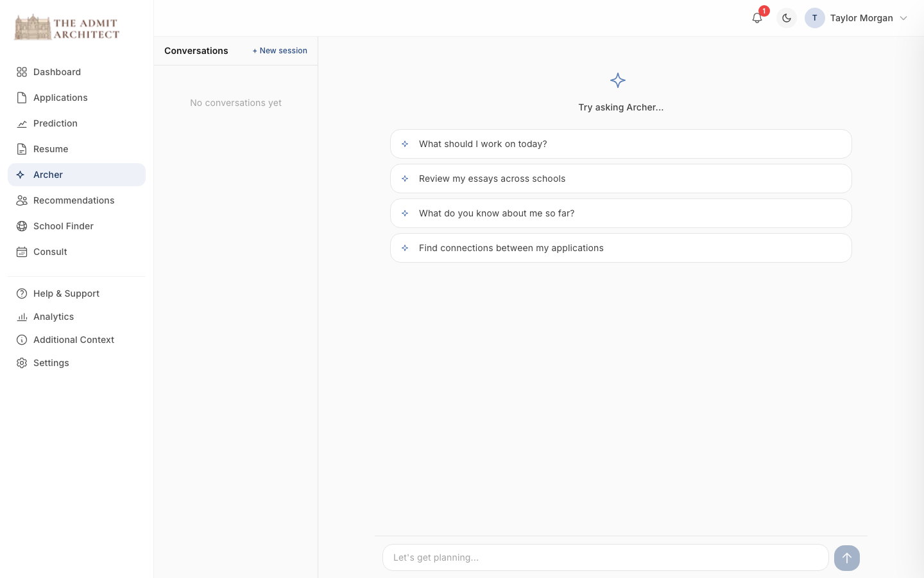This screenshot has height=578, width=924.
Task: Select Analytics from the sidebar
Action: 53,317
